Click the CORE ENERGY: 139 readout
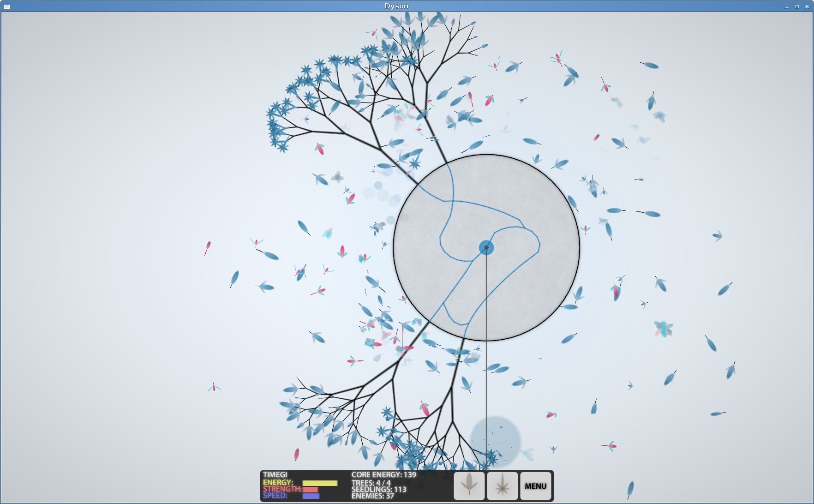Image resolution: width=814 pixels, height=504 pixels. tap(384, 474)
